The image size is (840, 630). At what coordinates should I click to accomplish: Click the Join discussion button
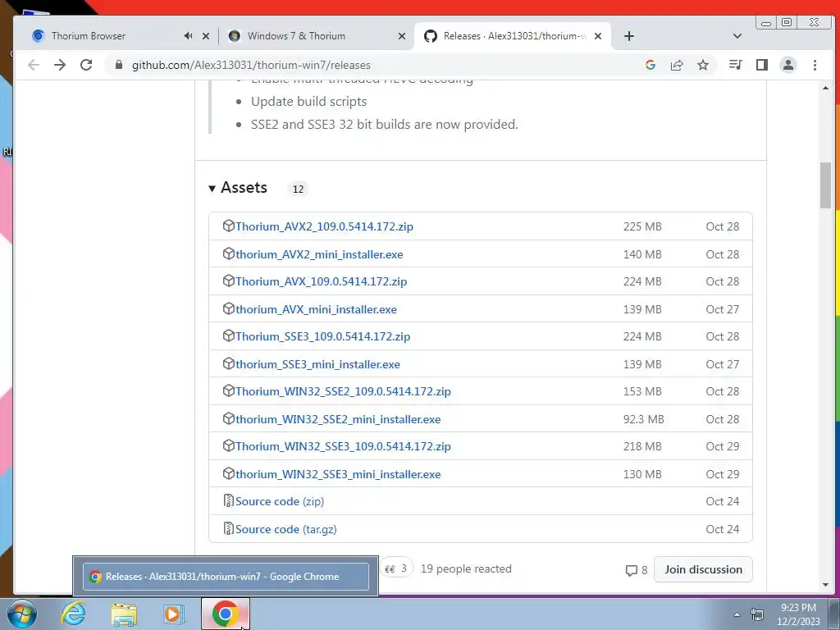(x=703, y=569)
